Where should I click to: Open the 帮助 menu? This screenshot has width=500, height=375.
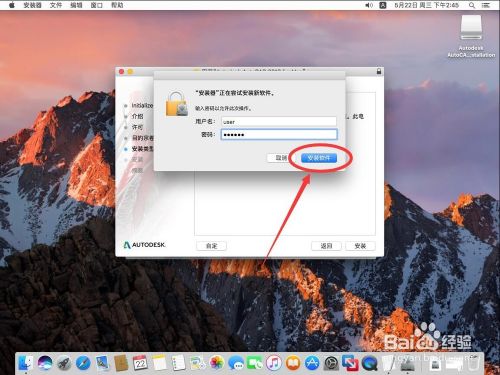[117, 5]
